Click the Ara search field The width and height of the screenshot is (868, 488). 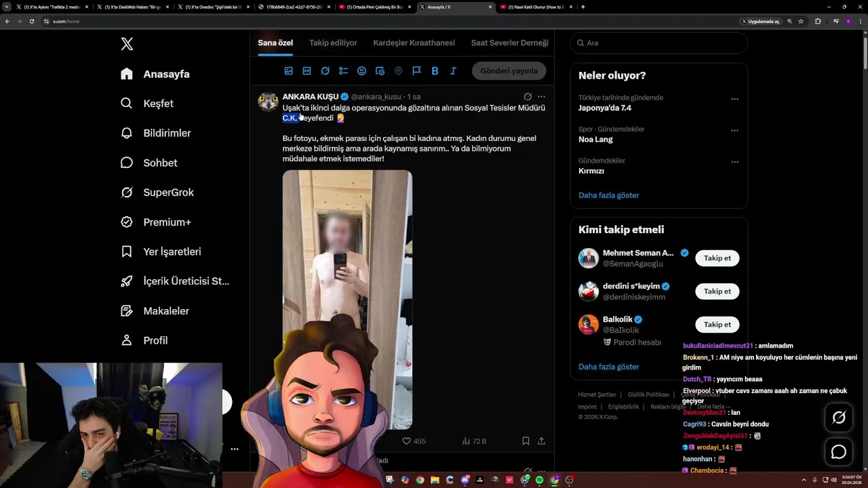(658, 43)
